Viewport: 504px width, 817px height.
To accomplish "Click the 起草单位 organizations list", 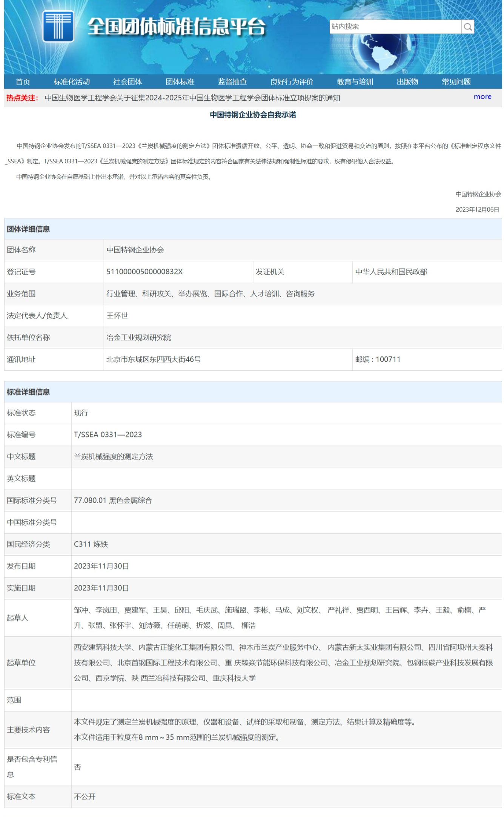I will [x=284, y=663].
